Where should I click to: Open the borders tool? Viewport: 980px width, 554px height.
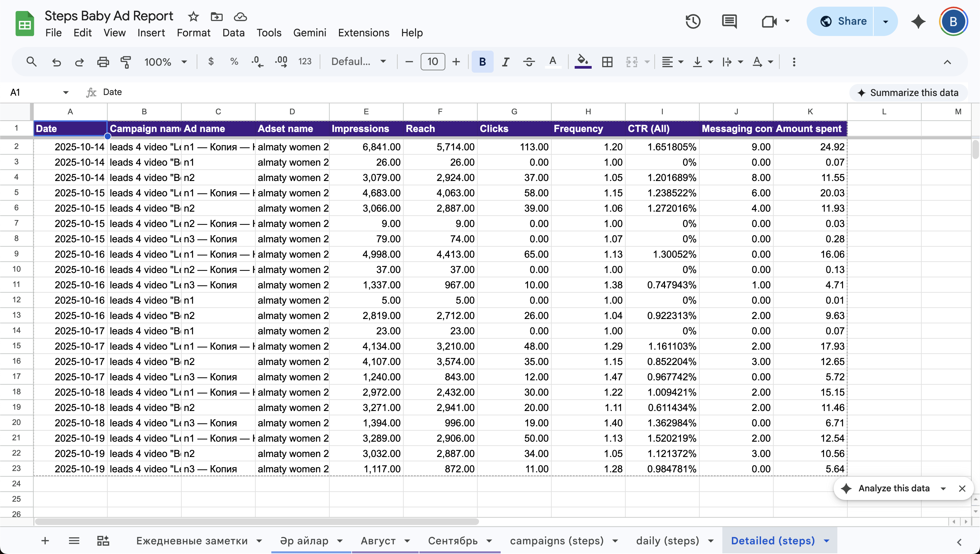click(x=608, y=62)
